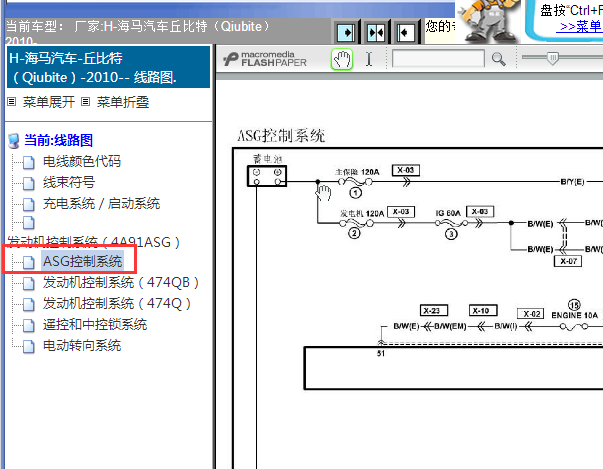Open 电线颜色代码 page
This screenshot has height=469, width=603.
click(x=82, y=161)
